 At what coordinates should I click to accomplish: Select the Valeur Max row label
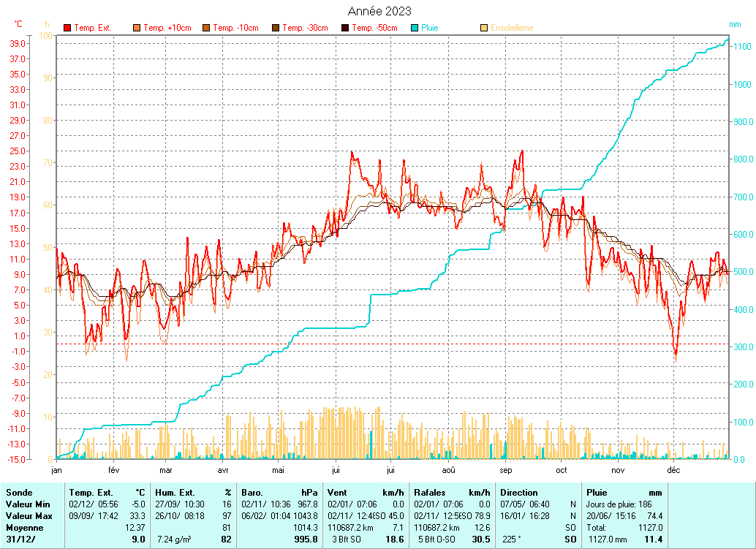tap(29, 516)
